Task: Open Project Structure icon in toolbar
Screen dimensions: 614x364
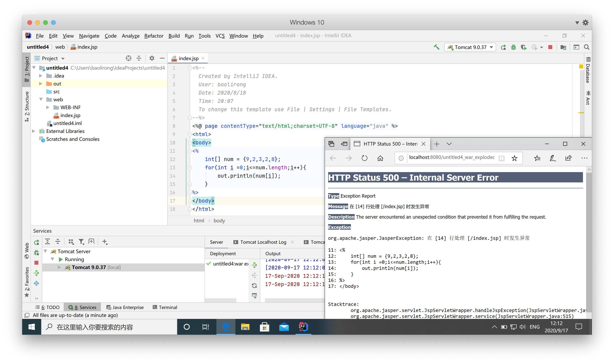Action: click(x=563, y=47)
